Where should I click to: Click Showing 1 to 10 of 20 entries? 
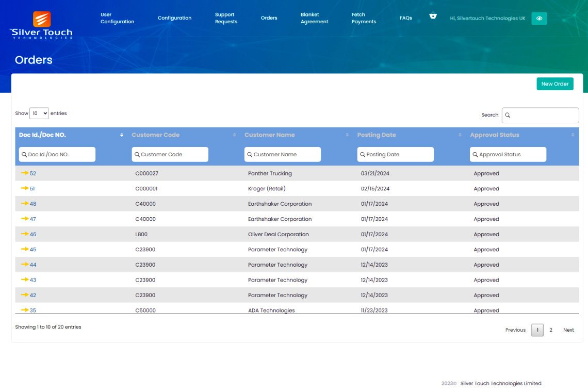[48, 326]
